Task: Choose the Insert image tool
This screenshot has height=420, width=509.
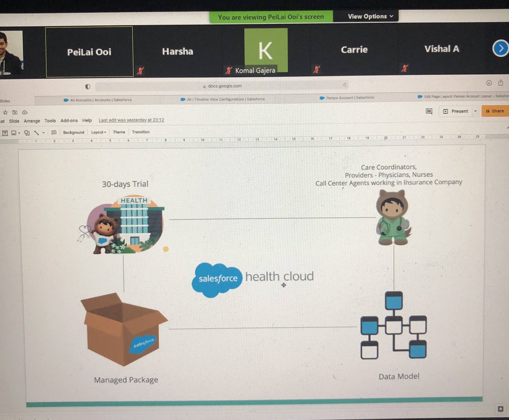Action: [x=14, y=133]
